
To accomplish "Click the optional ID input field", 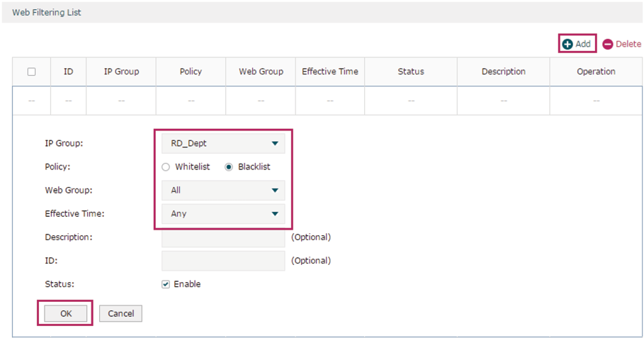I will point(223,261).
